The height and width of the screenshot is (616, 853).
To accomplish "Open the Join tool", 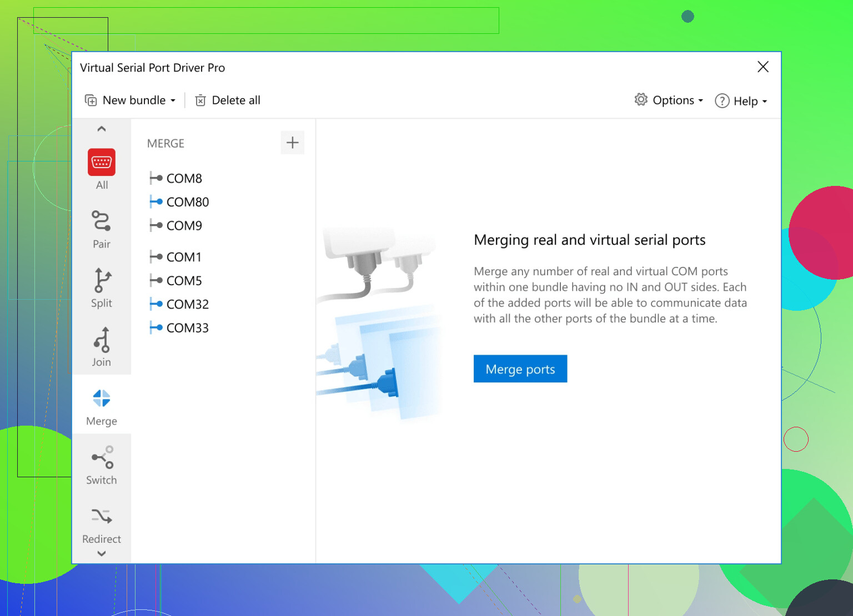I will click(101, 344).
